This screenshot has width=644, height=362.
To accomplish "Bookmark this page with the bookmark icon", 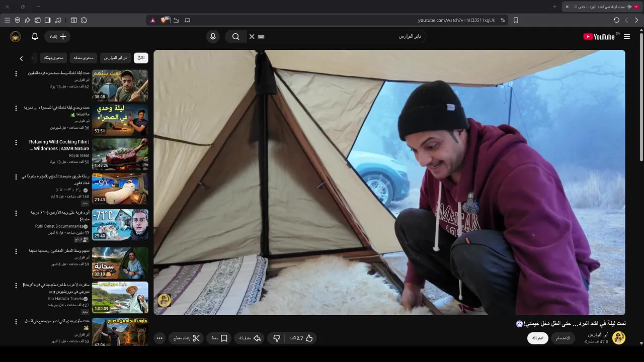I will [x=516, y=20].
